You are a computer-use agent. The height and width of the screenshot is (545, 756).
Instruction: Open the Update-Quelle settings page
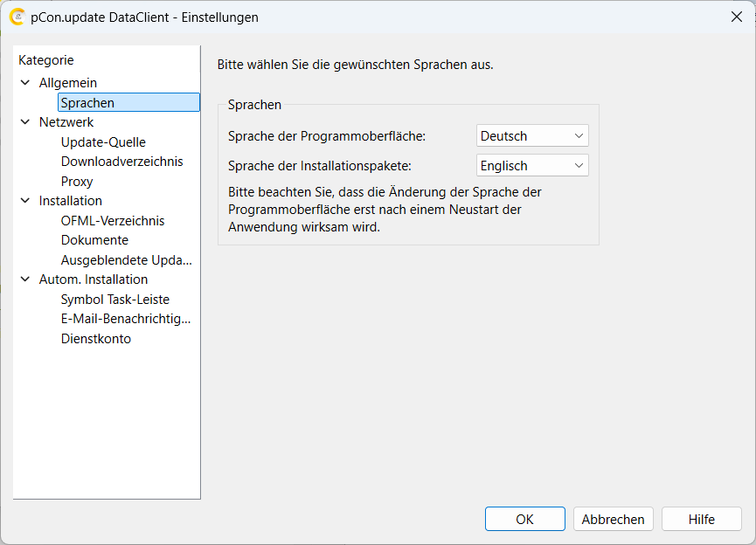pos(103,142)
